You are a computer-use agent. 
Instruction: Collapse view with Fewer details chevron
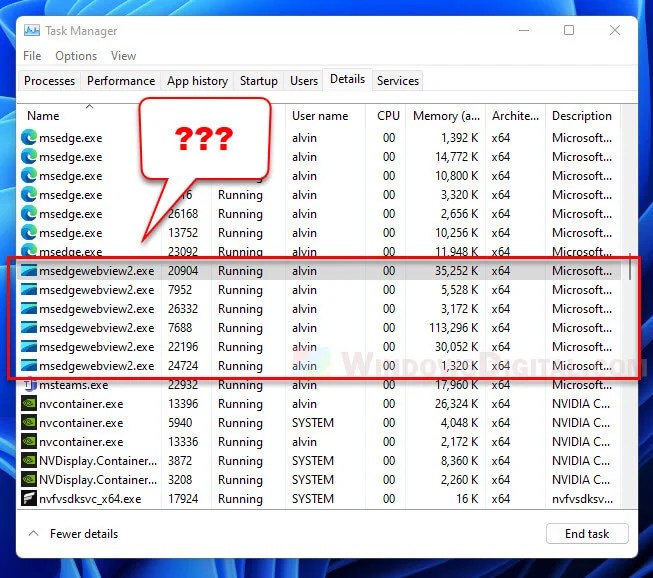pos(34,533)
